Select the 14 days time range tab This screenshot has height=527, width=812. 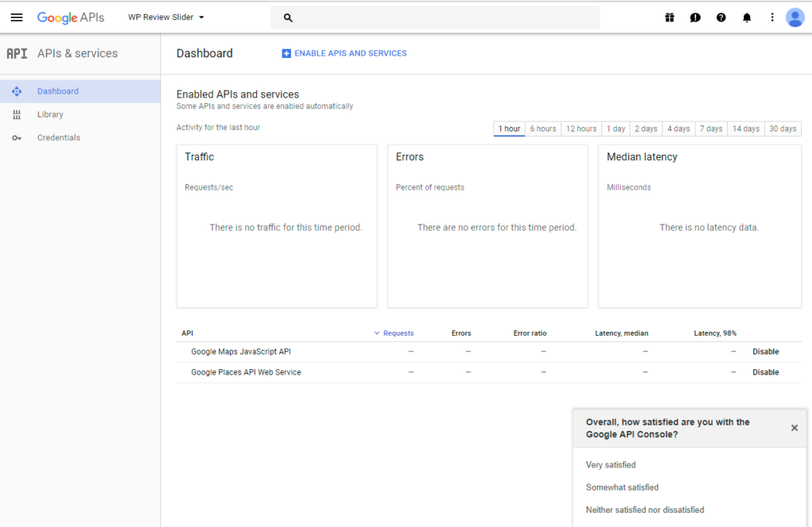[745, 129]
